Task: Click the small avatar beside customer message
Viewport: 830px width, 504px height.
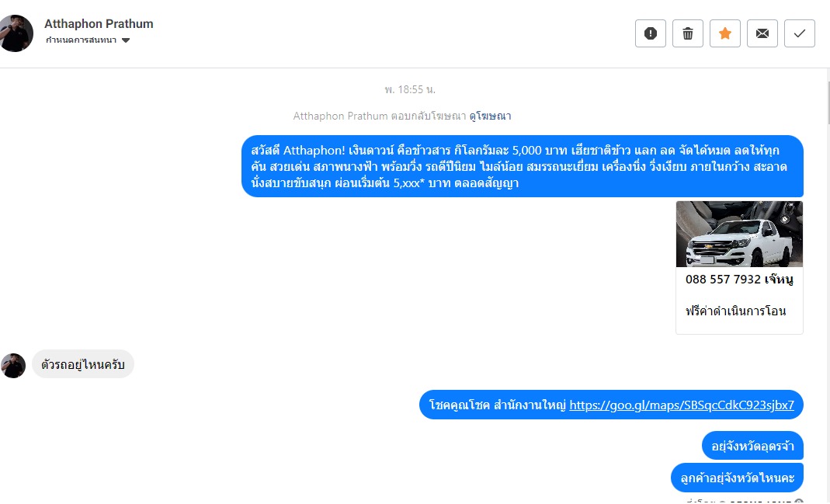Action: (13, 366)
